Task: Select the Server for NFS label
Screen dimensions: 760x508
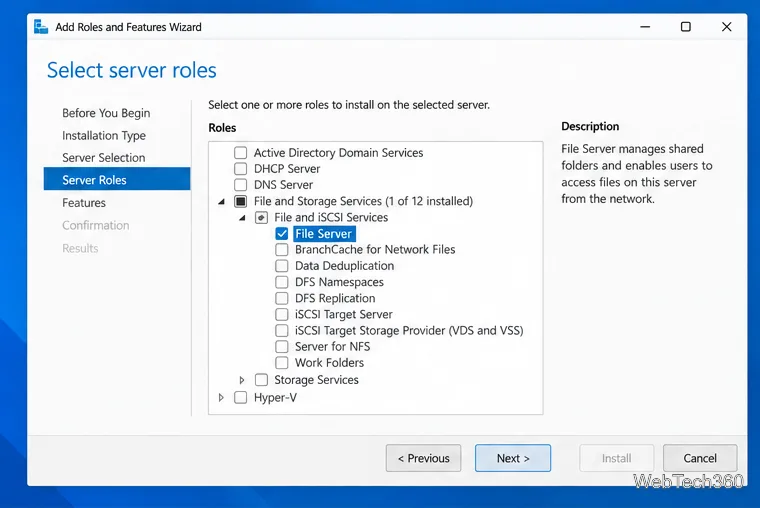Action: point(332,347)
